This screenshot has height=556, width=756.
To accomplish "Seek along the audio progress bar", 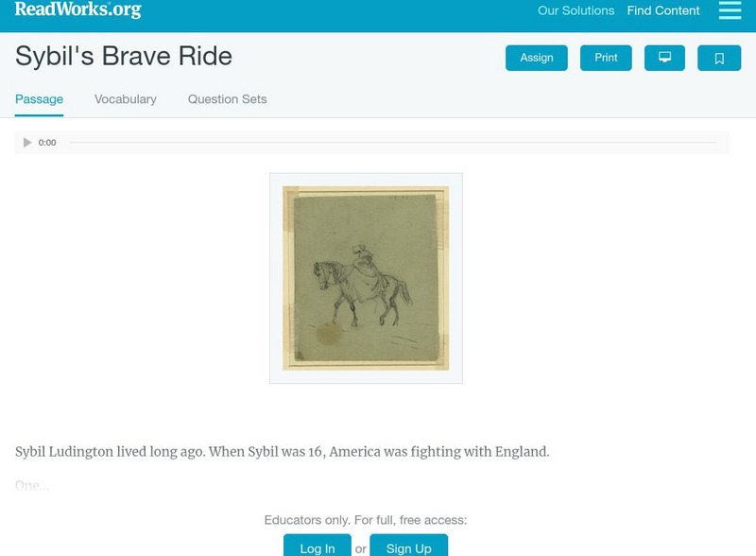I will [392, 143].
